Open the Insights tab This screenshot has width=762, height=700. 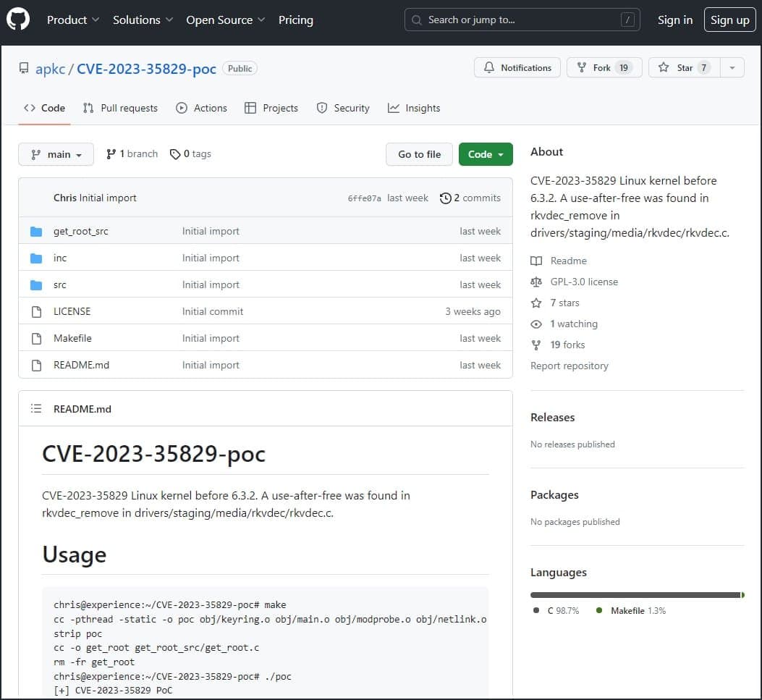pyautogui.click(x=414, y=108)
